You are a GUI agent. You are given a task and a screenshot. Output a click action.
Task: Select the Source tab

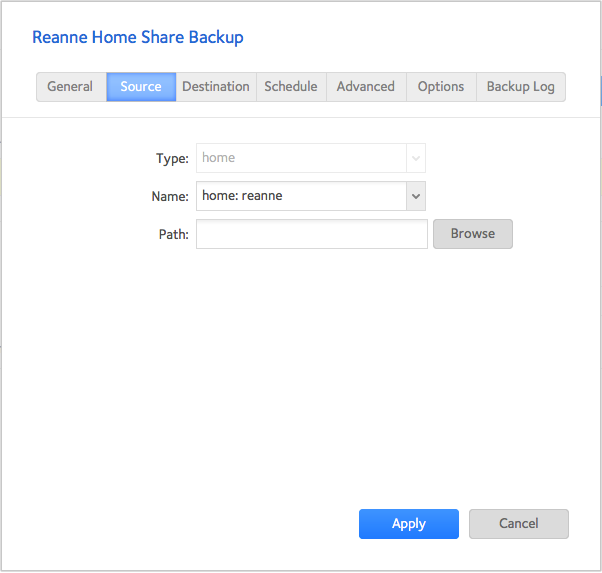(x=141, y=87)
